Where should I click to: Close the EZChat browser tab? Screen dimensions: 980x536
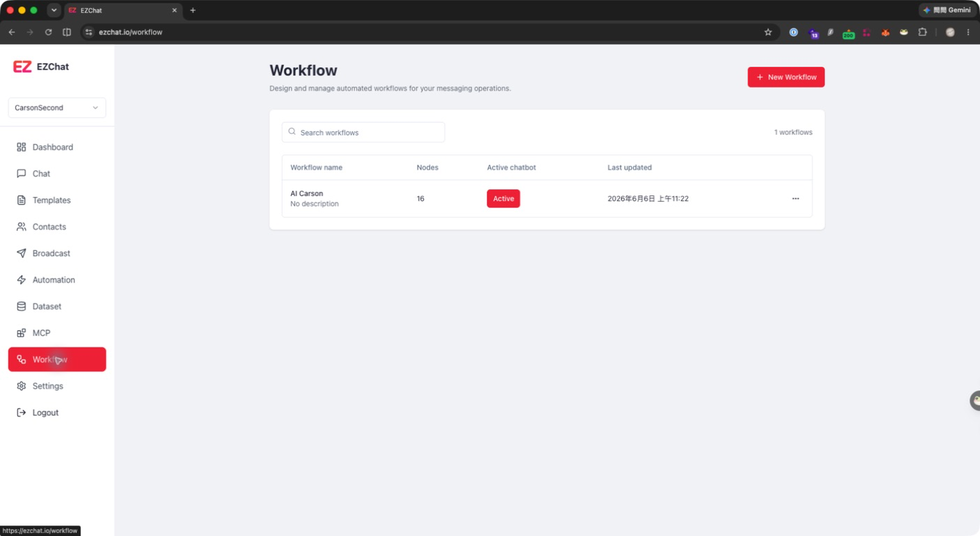(174, 10)
